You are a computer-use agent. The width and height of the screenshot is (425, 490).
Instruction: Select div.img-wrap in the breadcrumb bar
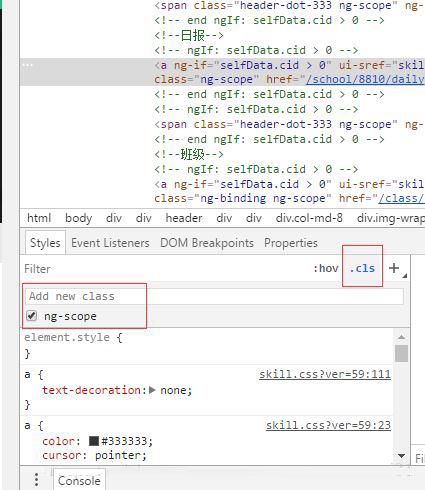click(x=391, y=218)
